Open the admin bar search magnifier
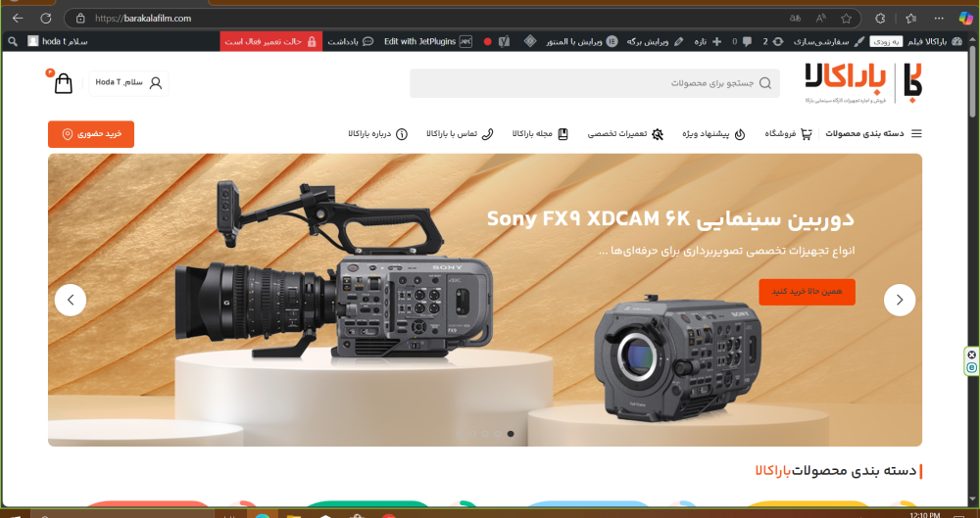Screen dimensions: 980x518 13,42
